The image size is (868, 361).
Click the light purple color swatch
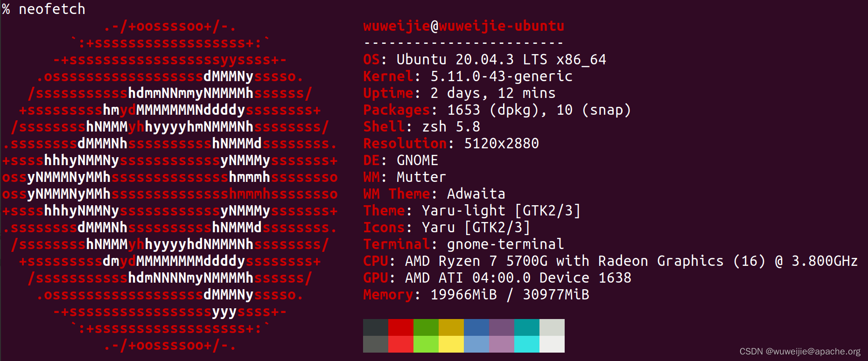(502, 344)
